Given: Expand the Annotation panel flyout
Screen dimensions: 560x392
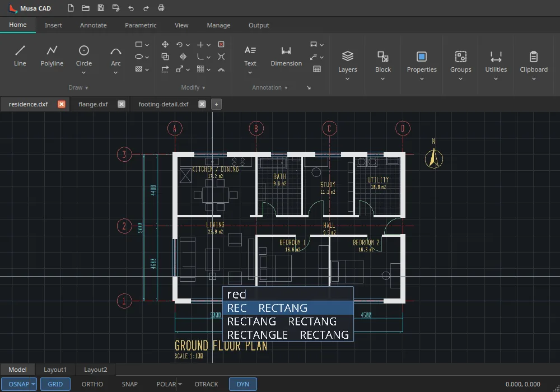Looking at the screenshot, I should pos(270,87).
